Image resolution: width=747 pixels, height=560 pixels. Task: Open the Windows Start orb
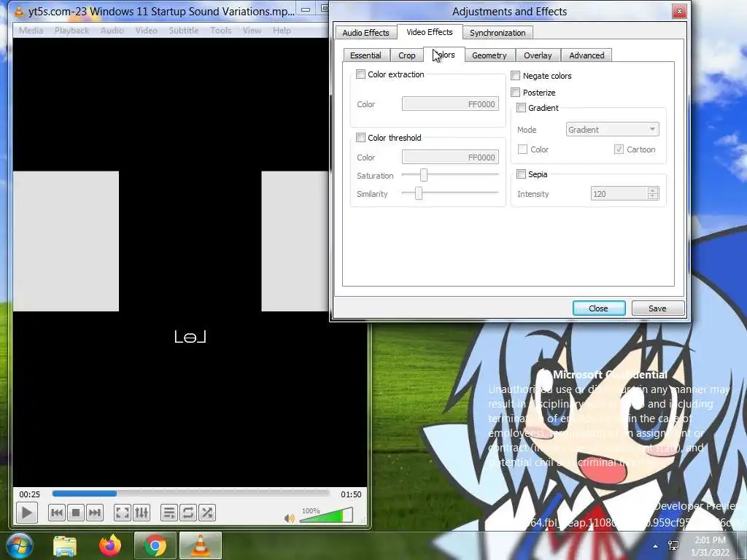[19, 545]
